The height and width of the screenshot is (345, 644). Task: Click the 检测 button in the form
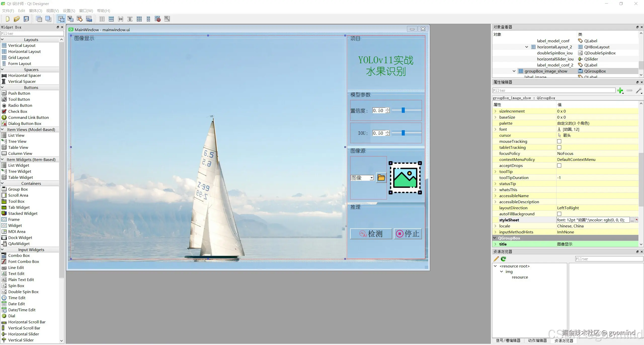pyautogui.click(x=371, y=234)
